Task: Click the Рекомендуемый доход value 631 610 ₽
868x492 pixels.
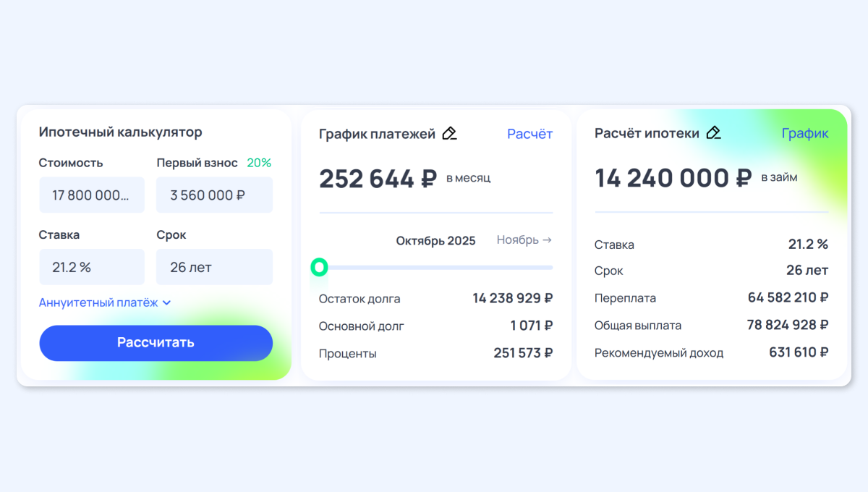Action: click(798, 352)
